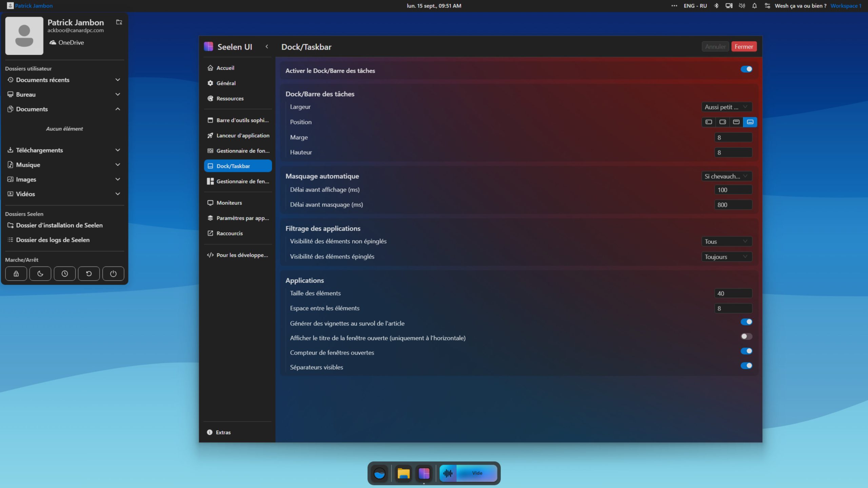
Task: Open Pour les développe... section
Action: (238, 255)
